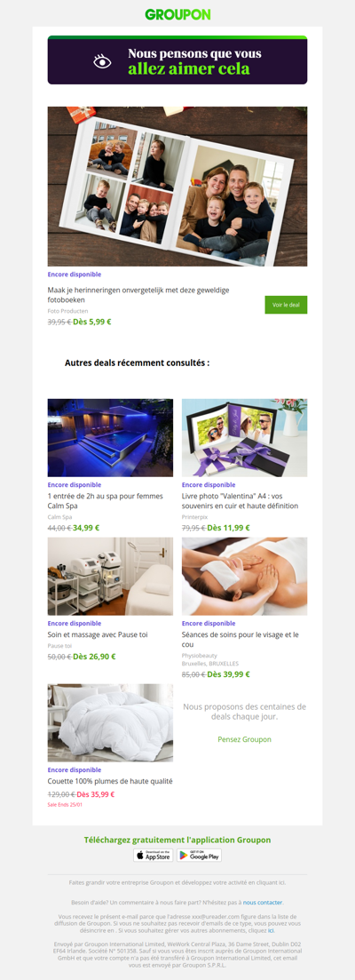
Task: Open the family photo book main image
Action: pyautogui.click(x=177, y=187)
